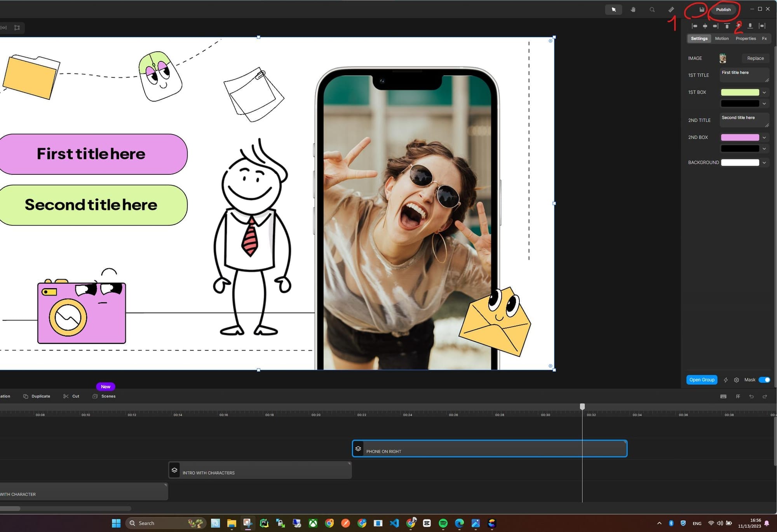Click the undo arrow icon
This screenshot has height=532, width=777.
click(x=751, y=396)
